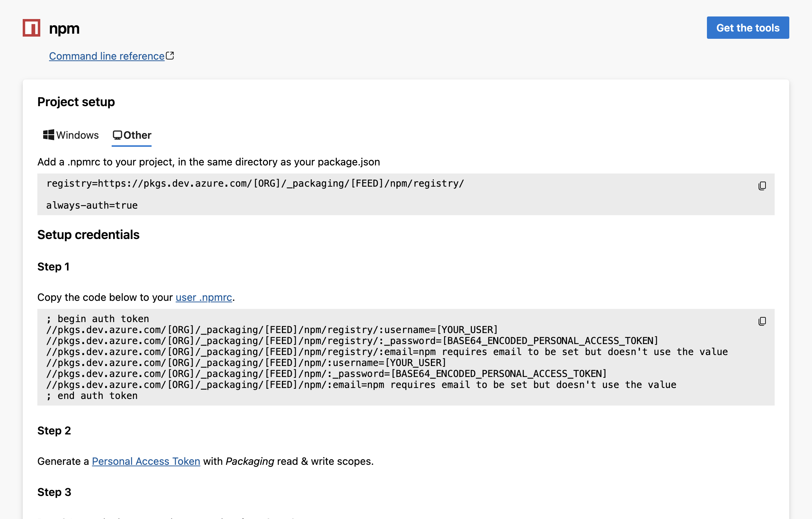
Task: Open the user .npmrc link
Action: pyautogui.click(x=204, y=297)
